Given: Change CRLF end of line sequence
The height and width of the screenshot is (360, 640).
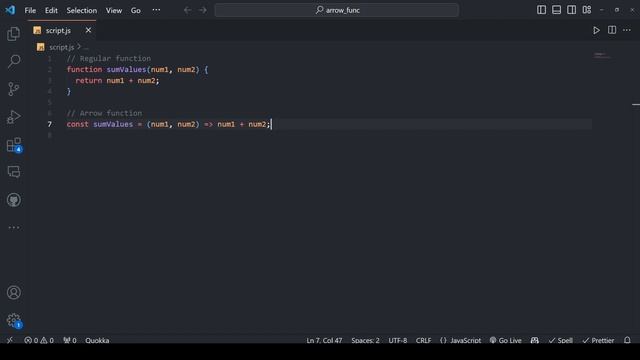Looking at the screenshot, I should pos(423,340).
